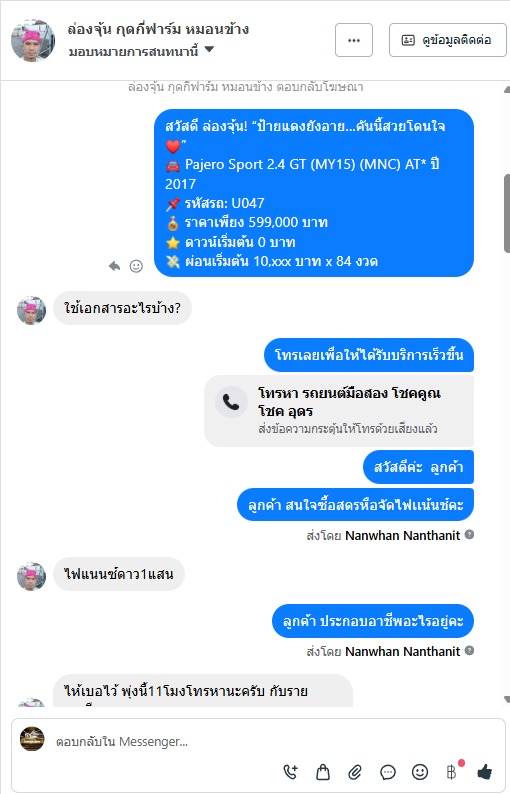Attach a file using paperclip icon

(x=355, y=772)
